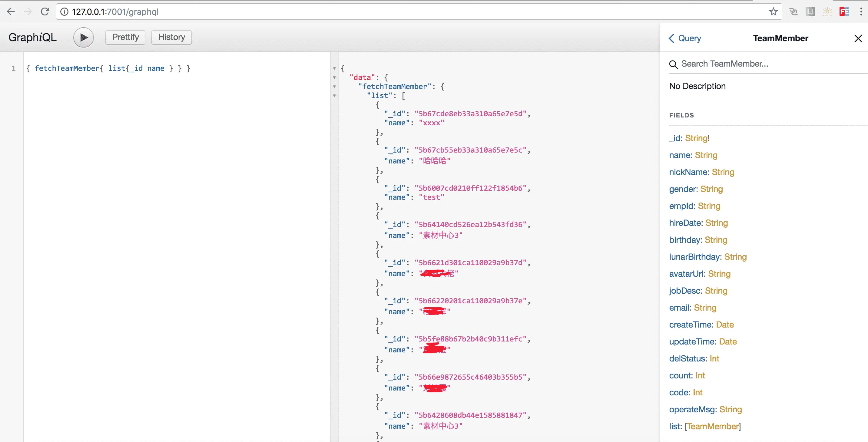Click the crossed-eye extension icon
Screen dimensions: 868x442
(x=793, y=12)
